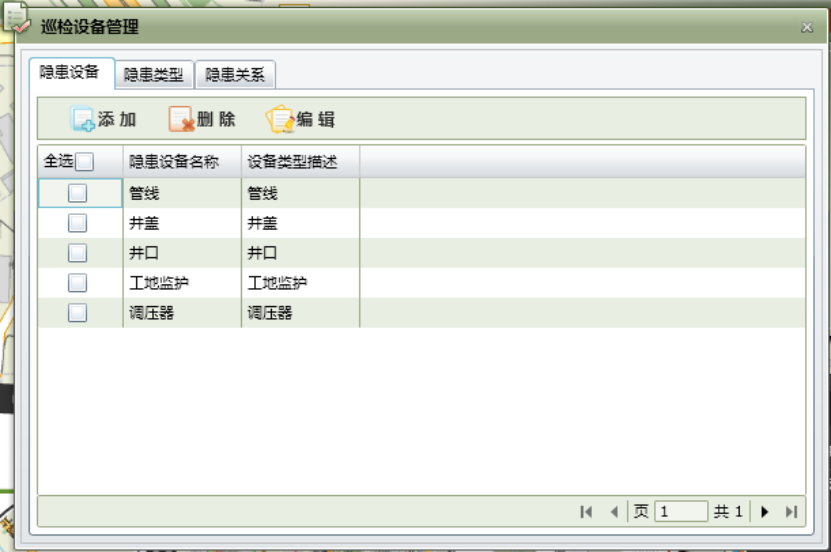Open the 隐患关系 tab
Image resolution: width=831 pixels, height=552 pixels.
click(x=235, y=75)
